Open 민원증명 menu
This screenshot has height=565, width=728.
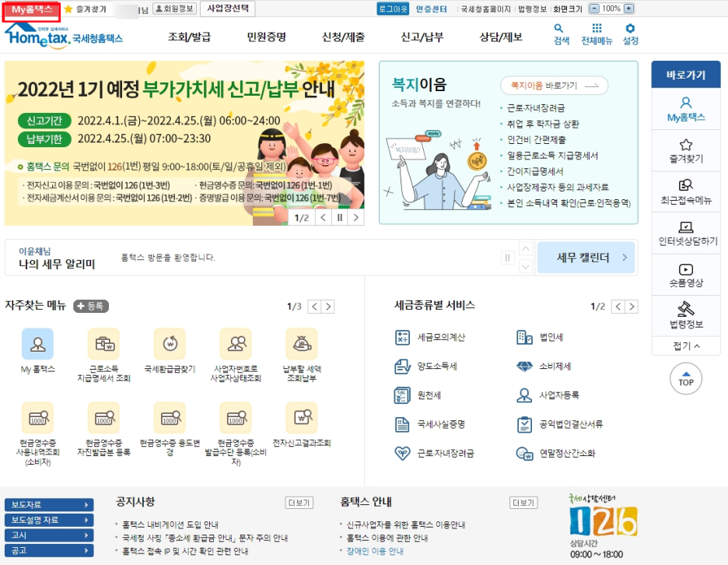266,37
